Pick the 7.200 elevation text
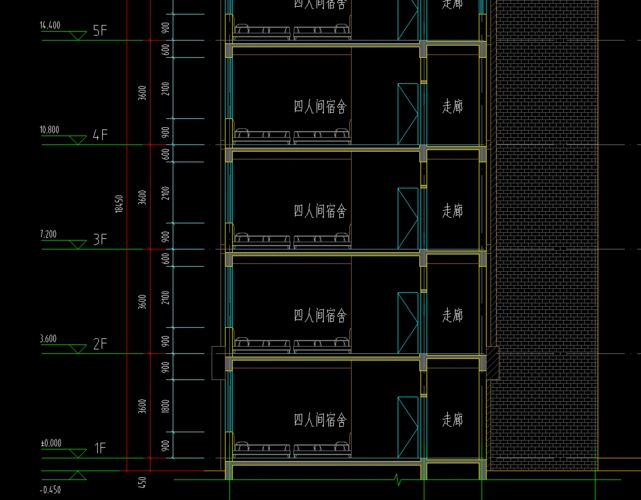The height and width of the screenshot is (500, 641). [48, 234]
